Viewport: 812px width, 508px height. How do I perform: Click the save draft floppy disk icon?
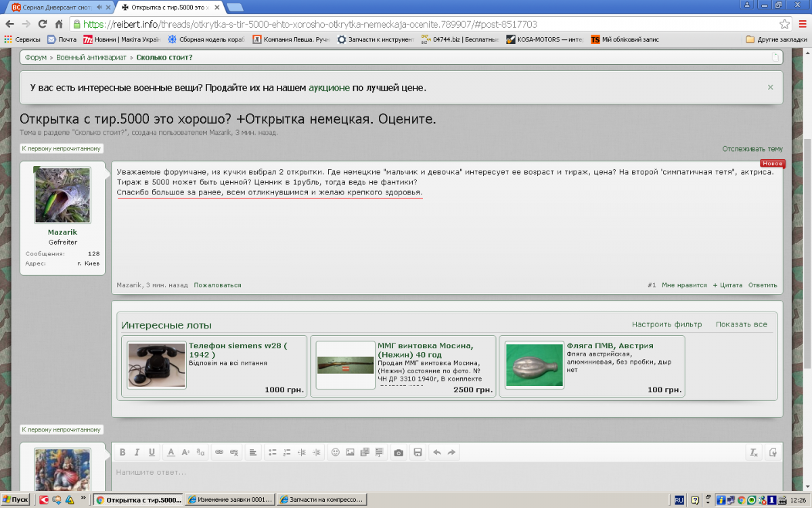418,452
